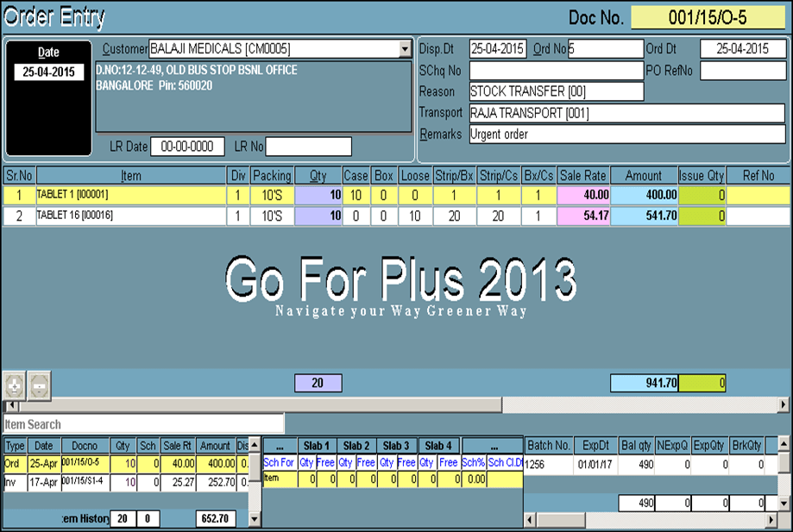
Task: Click the Bal qty column header
Action: click(x=636, y=446)
